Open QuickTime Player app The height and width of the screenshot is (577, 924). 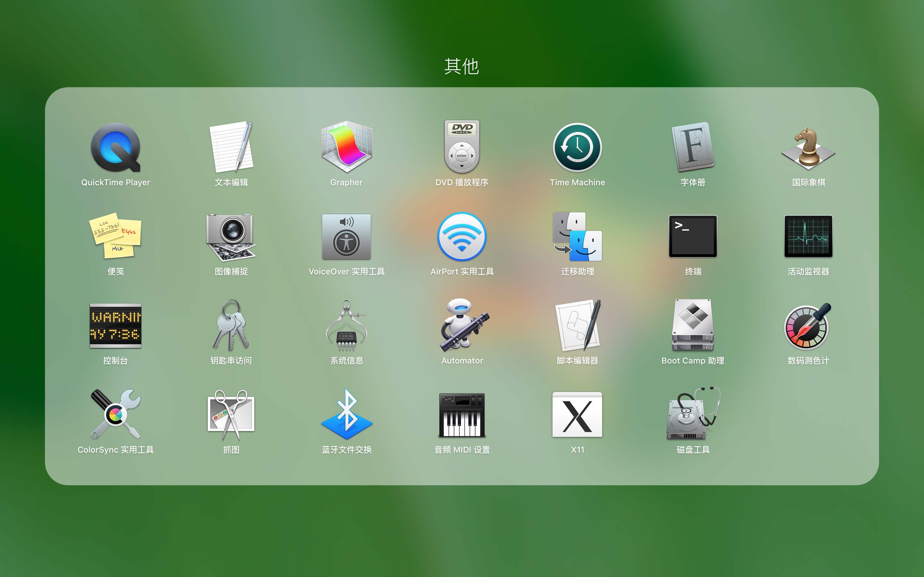[x=115, y=147]
